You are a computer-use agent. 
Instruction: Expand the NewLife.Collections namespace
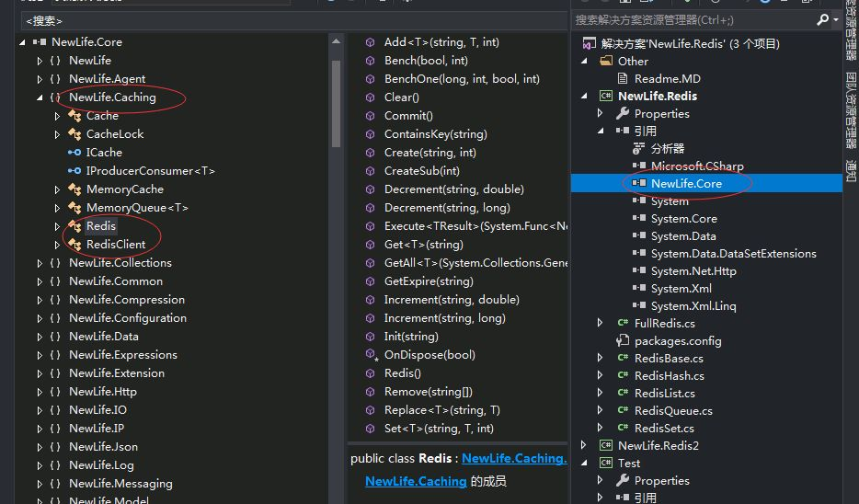coord(40,263)
